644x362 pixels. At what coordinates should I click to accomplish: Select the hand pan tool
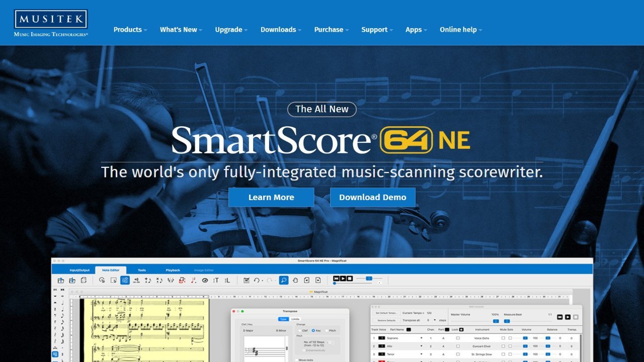(295, 280)
